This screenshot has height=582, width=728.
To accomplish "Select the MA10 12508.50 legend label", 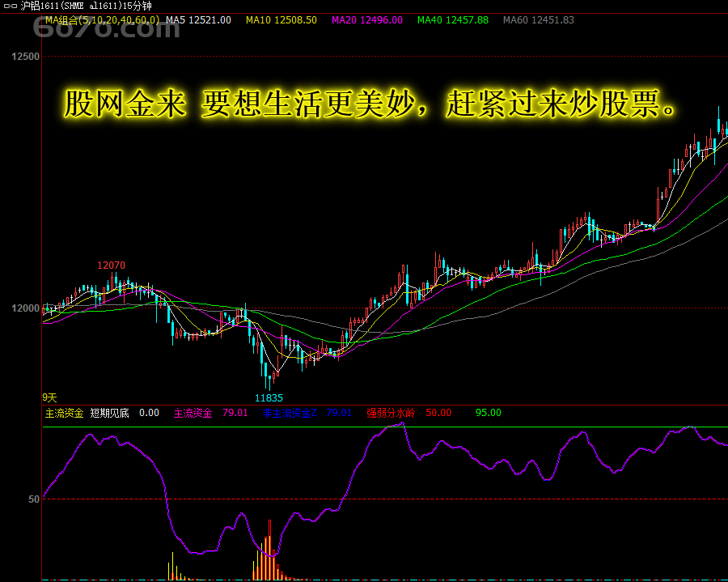I will tap(281, 20).
